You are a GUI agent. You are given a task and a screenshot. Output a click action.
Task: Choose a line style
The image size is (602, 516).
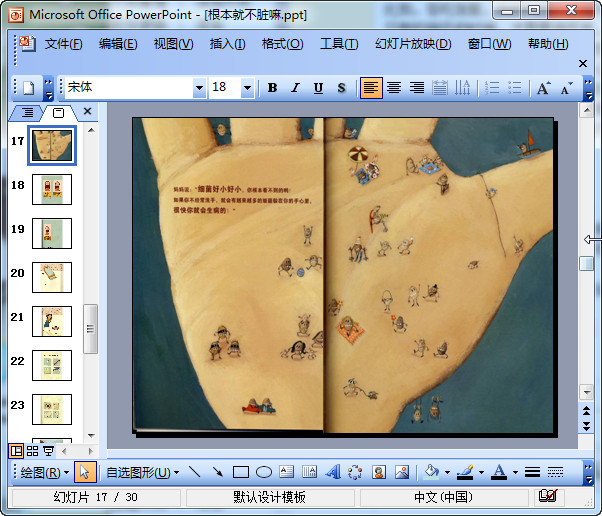click(533, 472)
